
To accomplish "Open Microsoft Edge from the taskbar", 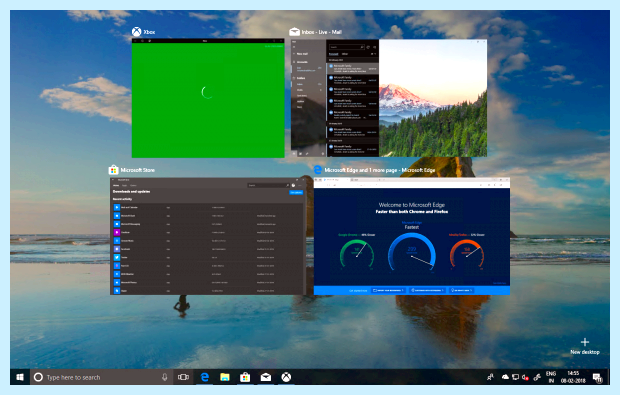I will (x=204, y=377).
